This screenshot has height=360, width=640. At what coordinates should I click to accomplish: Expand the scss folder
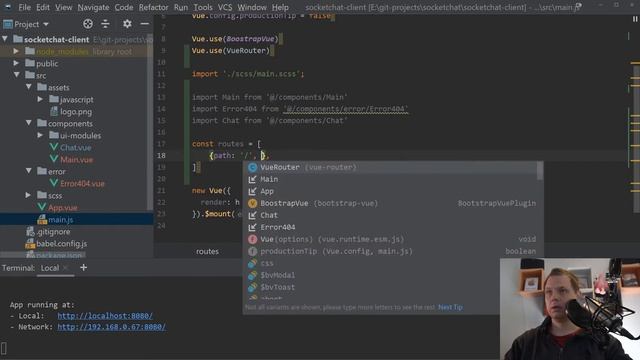tap(28, 195)
